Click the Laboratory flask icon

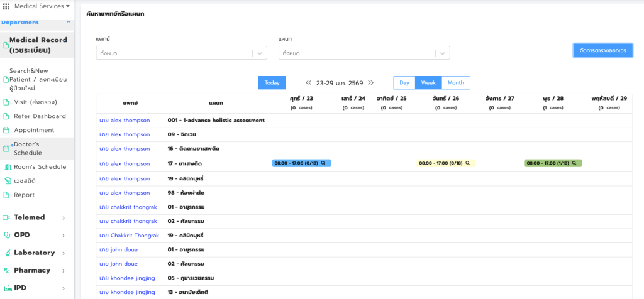6,253
